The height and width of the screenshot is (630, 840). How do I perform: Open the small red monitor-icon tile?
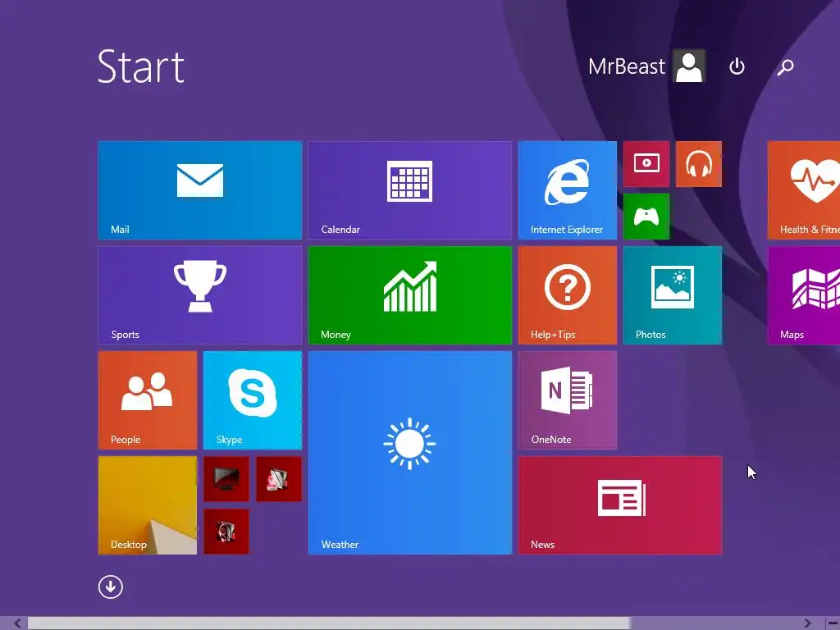226,479
